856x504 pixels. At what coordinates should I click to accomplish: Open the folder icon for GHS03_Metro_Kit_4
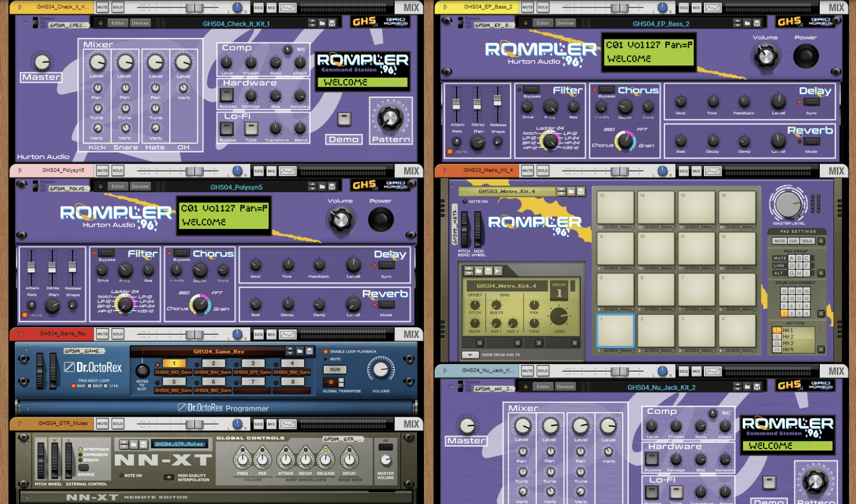[x=571, y=191]
